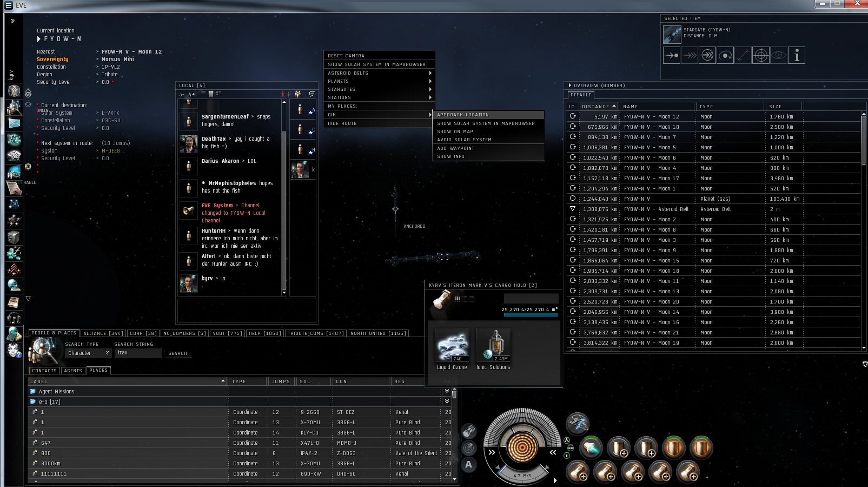This screenshot has height=487, width=868.
Task: Switch cargo hold to icon view
Action: (458, 299)
